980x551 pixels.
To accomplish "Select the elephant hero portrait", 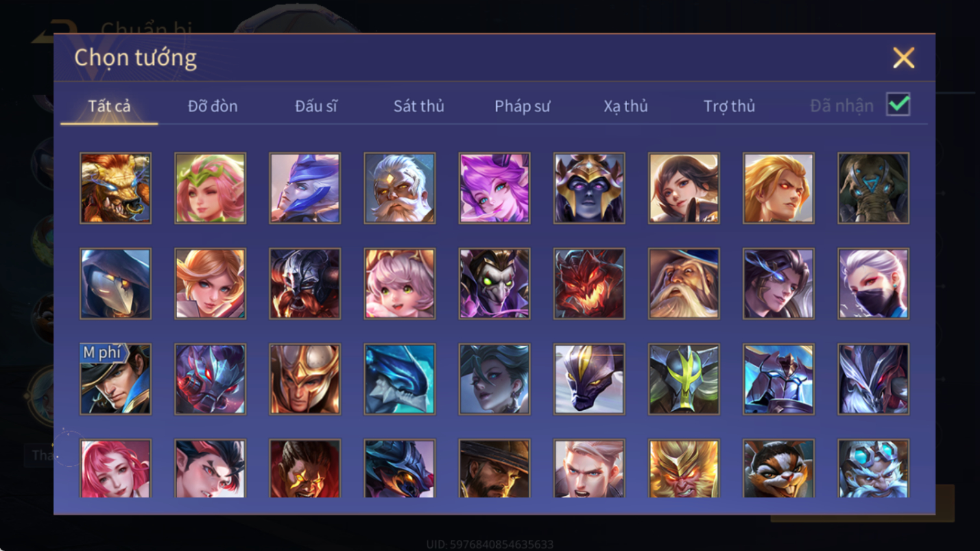I will [873, 188].
